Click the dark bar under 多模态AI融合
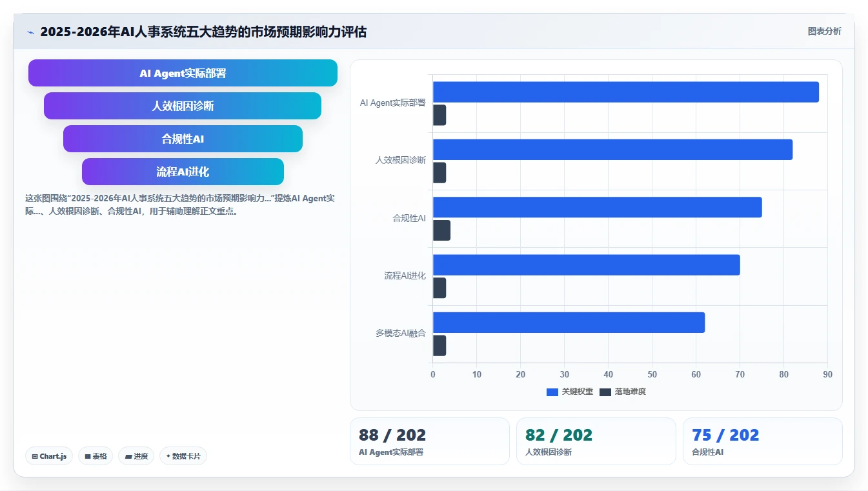Viewport: 868px width, 491px height. click(439, 346)
